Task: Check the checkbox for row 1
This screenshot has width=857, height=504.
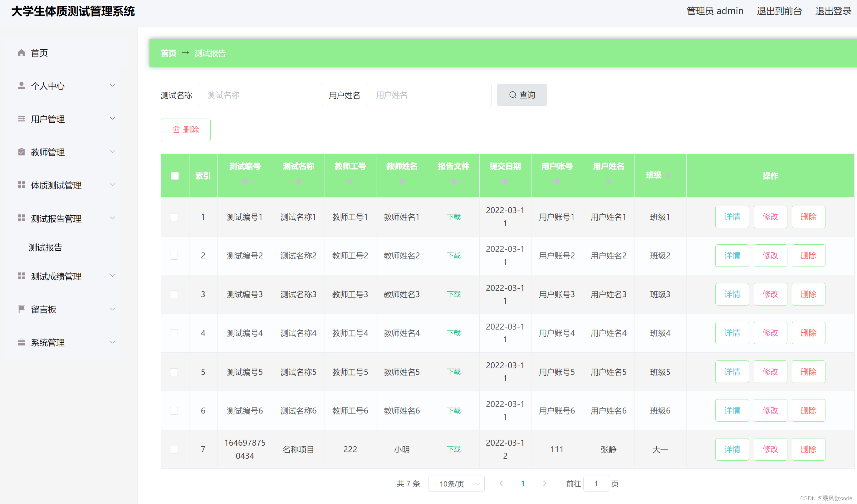Action: click(x=174, y=217)
